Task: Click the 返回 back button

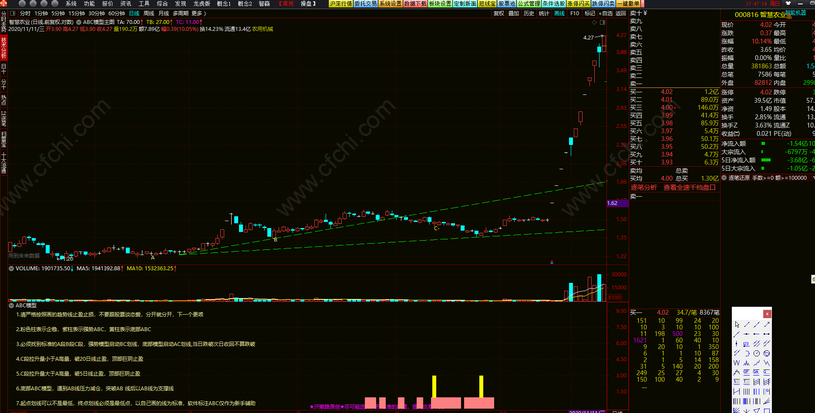Action: tap(621, 14)
